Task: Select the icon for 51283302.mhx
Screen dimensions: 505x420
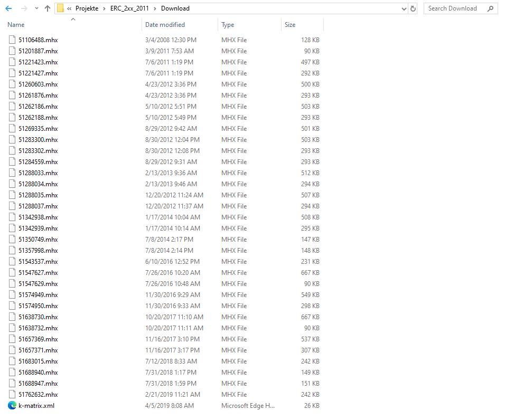Action: click(12, 150)
